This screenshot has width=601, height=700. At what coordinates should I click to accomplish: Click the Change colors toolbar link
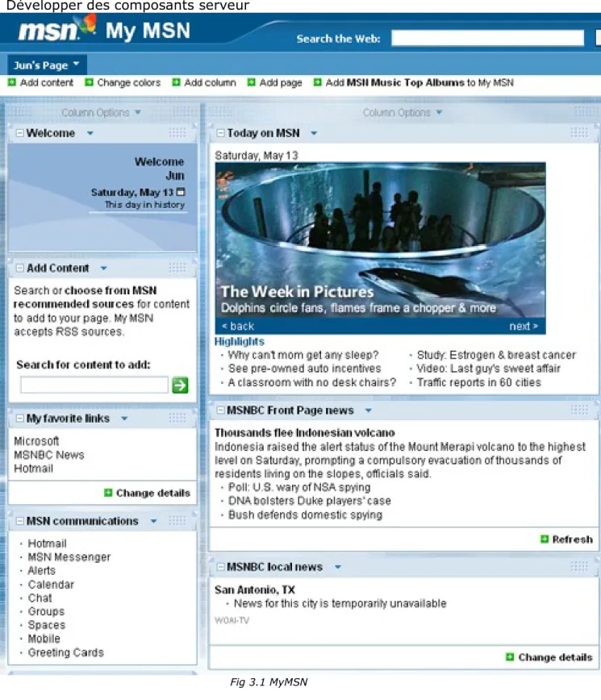(128, 82)
